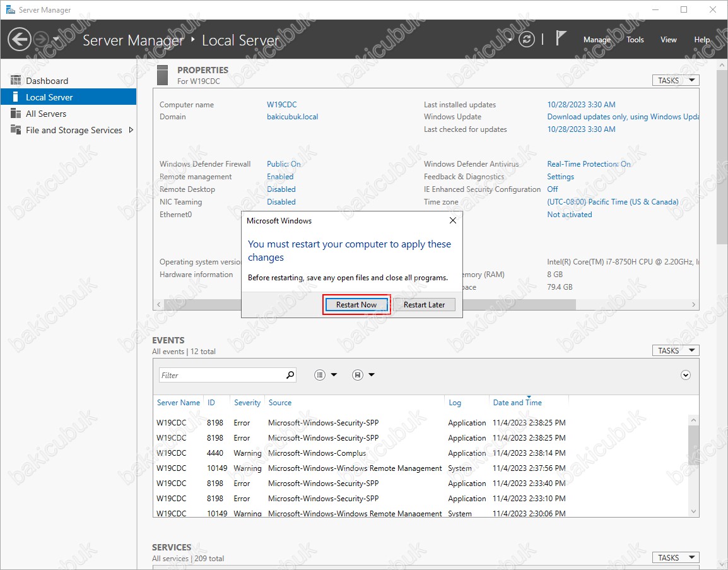Viewport: 728px width, 570px height.
Task: Click the Real-Time Protection: On link
Action: coord(589,164)
